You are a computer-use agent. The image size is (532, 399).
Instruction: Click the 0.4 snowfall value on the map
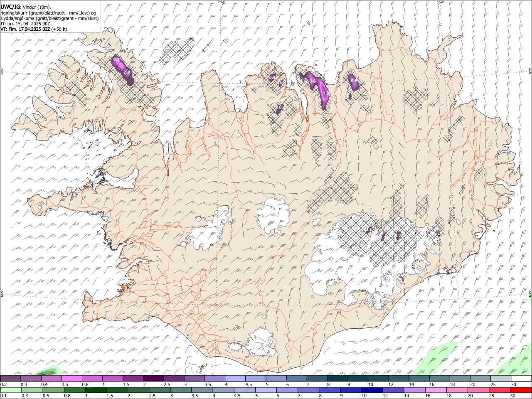click(272, 77)
